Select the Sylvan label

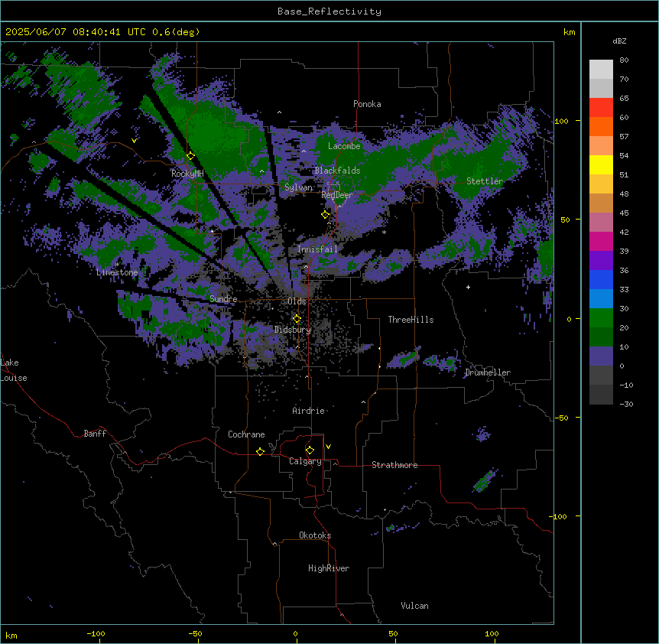298,187
